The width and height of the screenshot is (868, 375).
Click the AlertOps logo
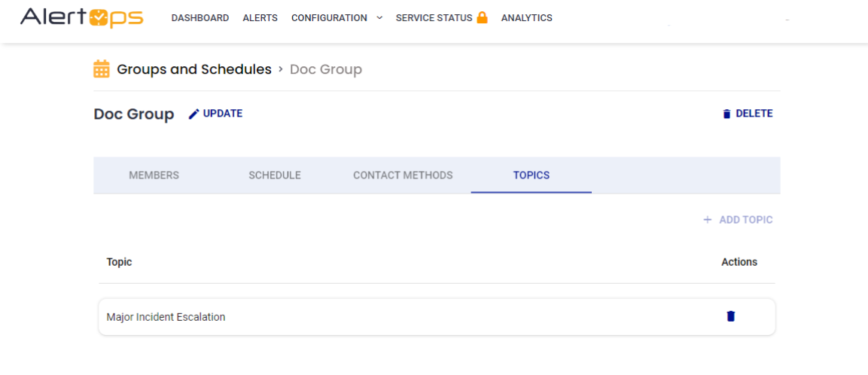[81, 17]
